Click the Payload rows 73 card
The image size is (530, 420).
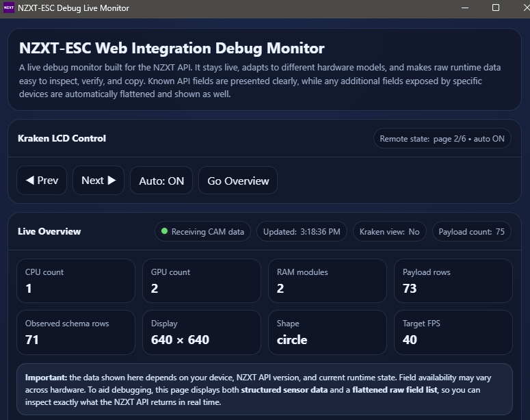(453, 280)
